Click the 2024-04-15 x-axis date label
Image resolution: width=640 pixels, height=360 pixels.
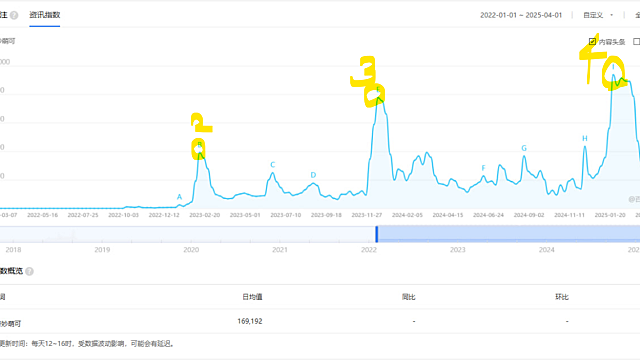pos(448,215)
